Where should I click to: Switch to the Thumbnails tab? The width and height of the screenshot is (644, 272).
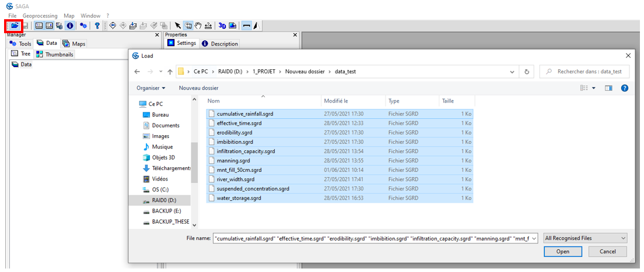pos(55,54)
